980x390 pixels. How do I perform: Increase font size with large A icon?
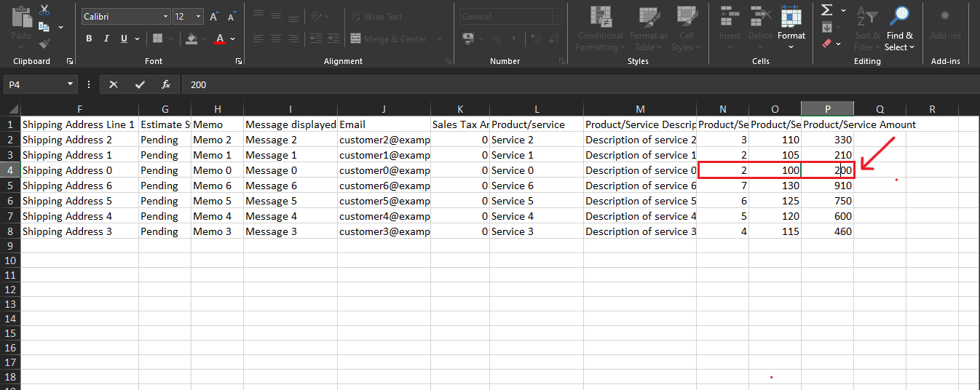coord(214,16)
